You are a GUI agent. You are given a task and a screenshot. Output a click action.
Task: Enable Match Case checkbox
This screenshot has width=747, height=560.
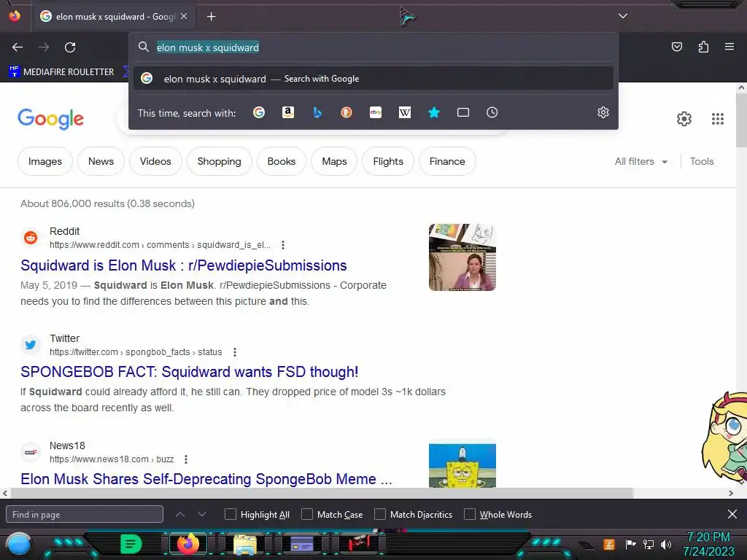click(x=307, y=514)
